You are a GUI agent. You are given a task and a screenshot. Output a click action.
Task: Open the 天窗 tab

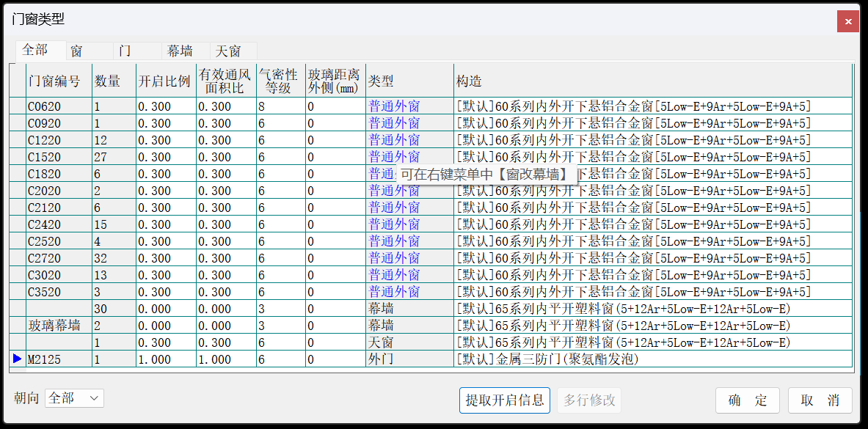(x=228, y=51)
